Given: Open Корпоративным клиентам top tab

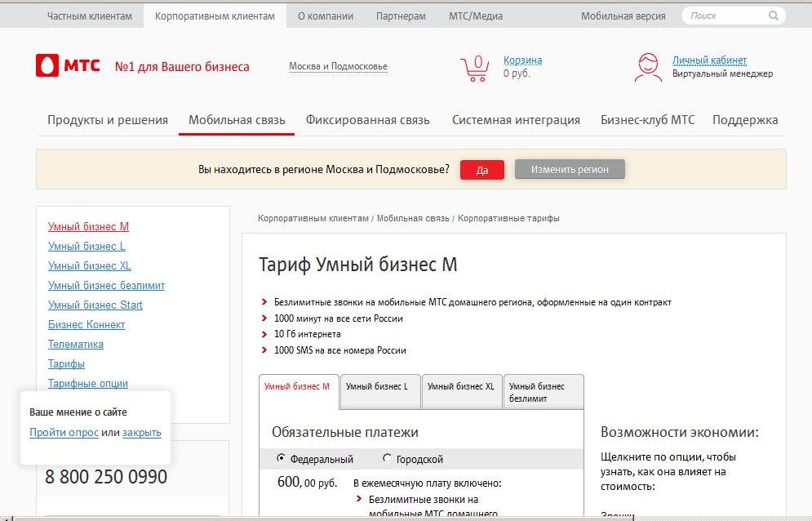Looking at the screenshot, I should coord(215,16).
